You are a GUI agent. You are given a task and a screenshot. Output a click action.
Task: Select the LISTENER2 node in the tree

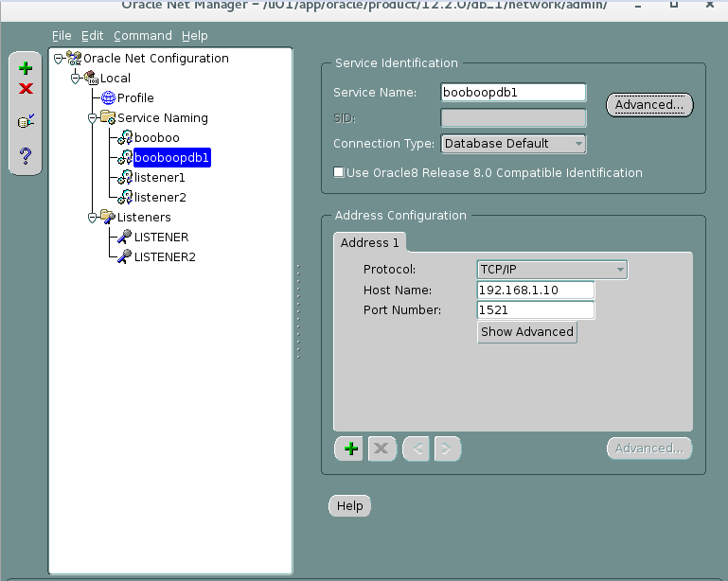point(164,256)
